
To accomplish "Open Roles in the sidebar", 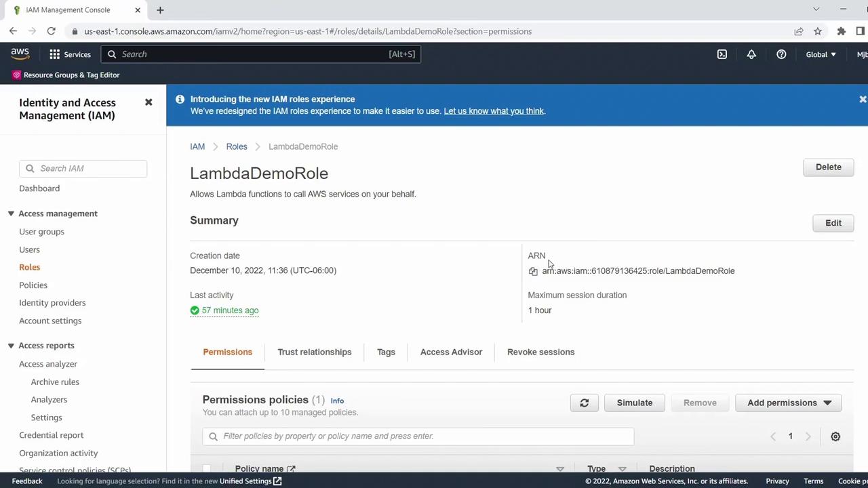I will 29,267.
